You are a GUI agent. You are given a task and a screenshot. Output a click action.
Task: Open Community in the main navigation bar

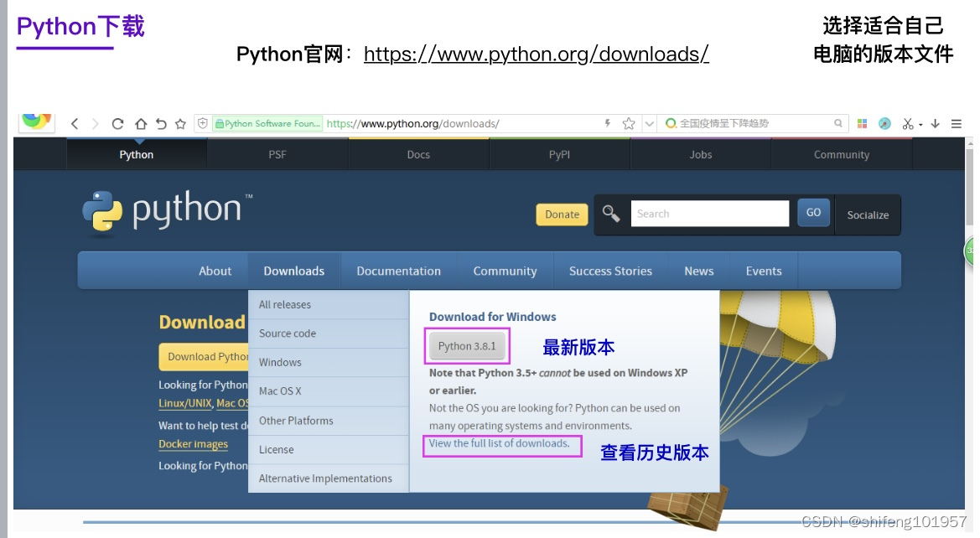(505, 271)
